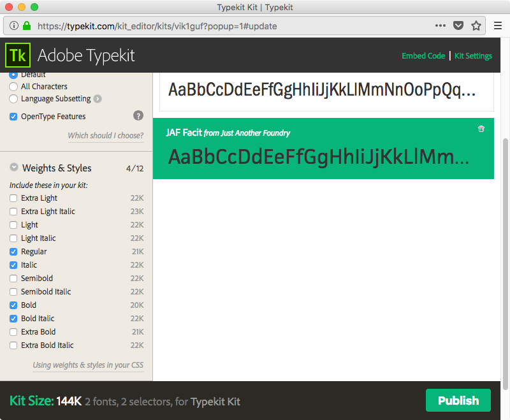Image resolution: width=510 pixels, height=420 pixels.
Task: Select the JAF Facit font card
Action: 323,148
